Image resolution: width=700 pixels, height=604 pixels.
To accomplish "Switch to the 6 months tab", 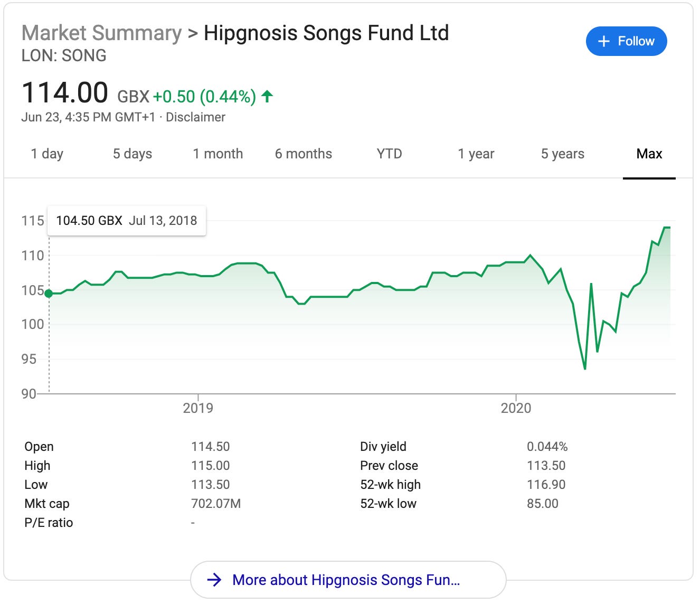I will click(304, 154).
